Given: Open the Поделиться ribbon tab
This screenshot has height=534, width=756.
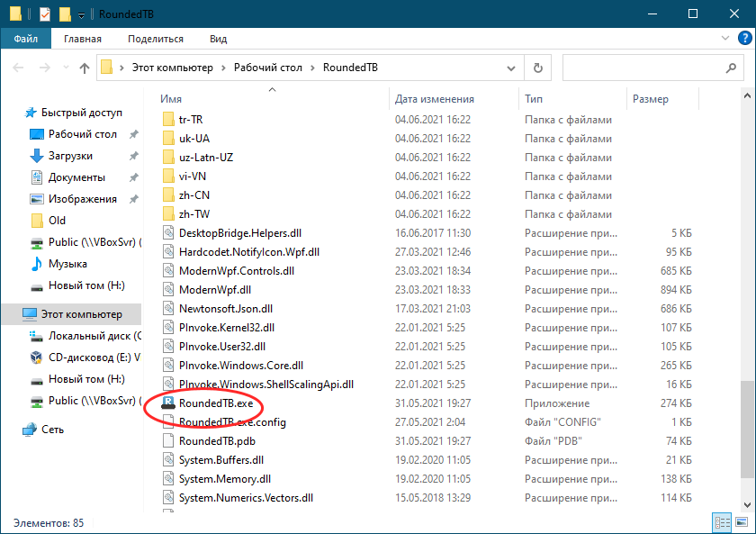Looking at the screenshot, I should 155,39.
